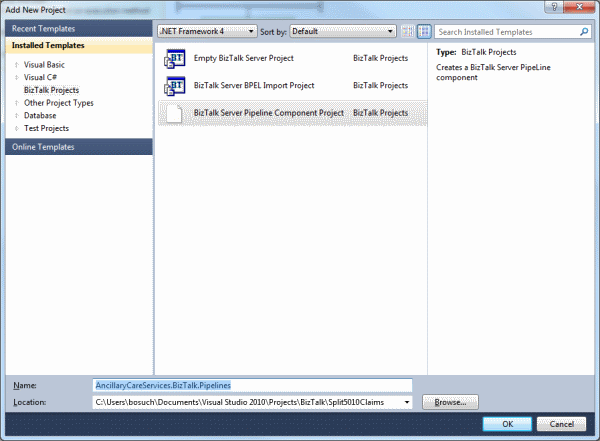Click search magnifier in Installed Templates box
Viewport: 600px width, 441px height.
pos(585,32)
